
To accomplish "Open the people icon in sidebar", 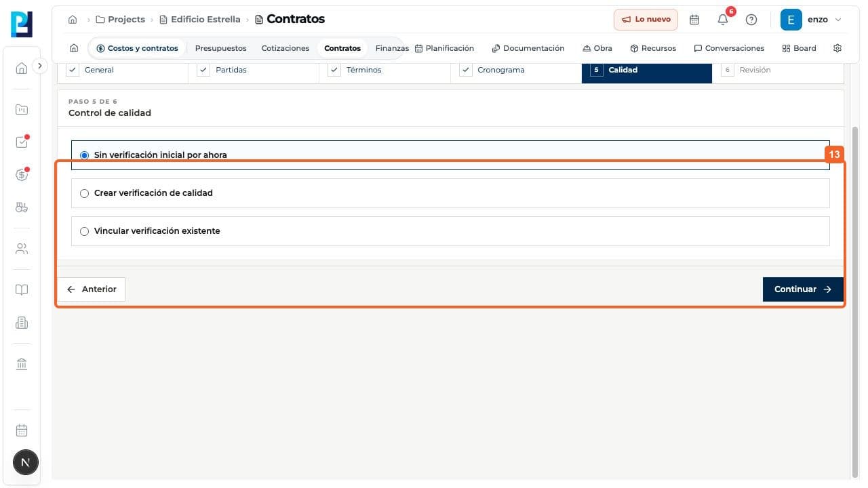I will [22, 249].
